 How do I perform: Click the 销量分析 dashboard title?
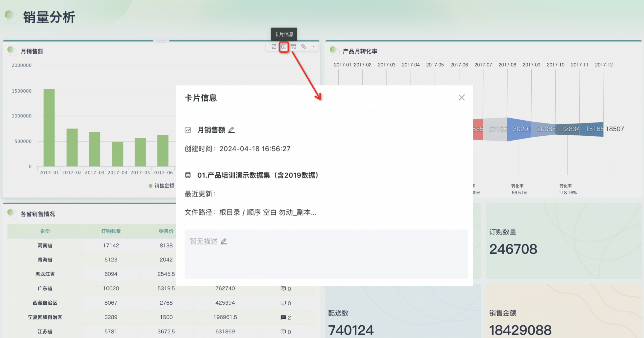click(x=49, y=17)
